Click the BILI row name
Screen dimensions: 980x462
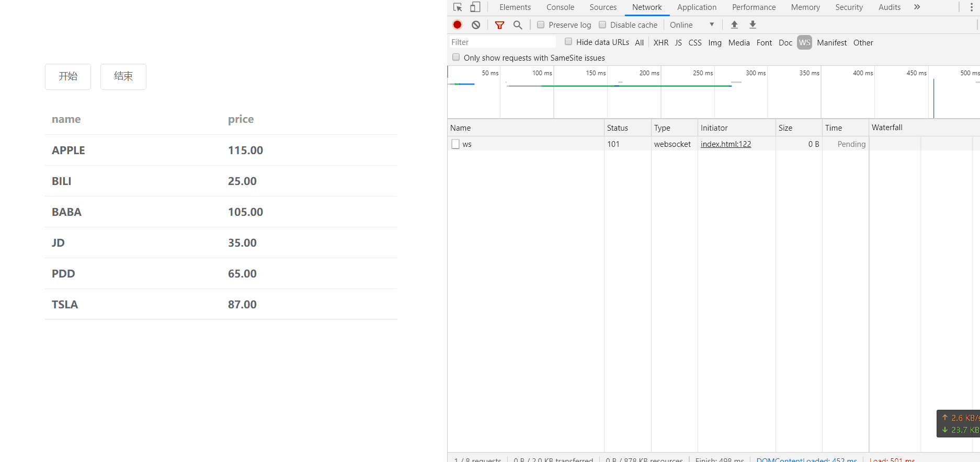click(62, 181)
